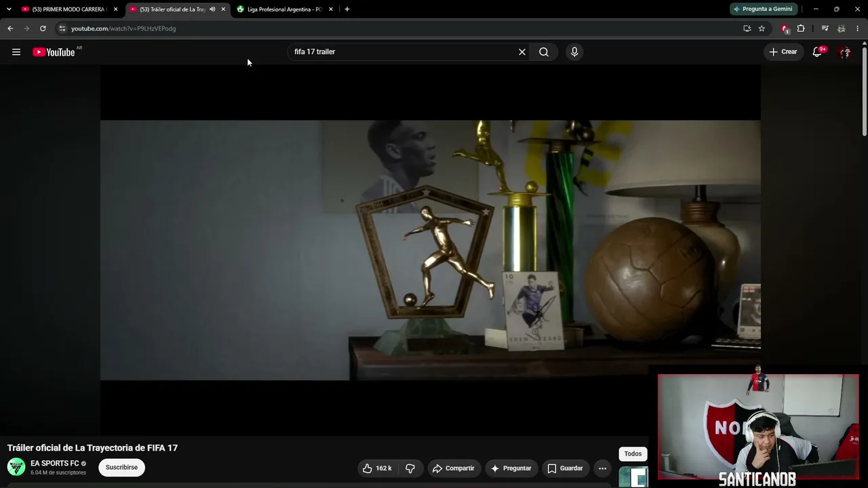The image size is (868, 488).
Task: Open the red extension with badge 1
Action: pos(785,28)
